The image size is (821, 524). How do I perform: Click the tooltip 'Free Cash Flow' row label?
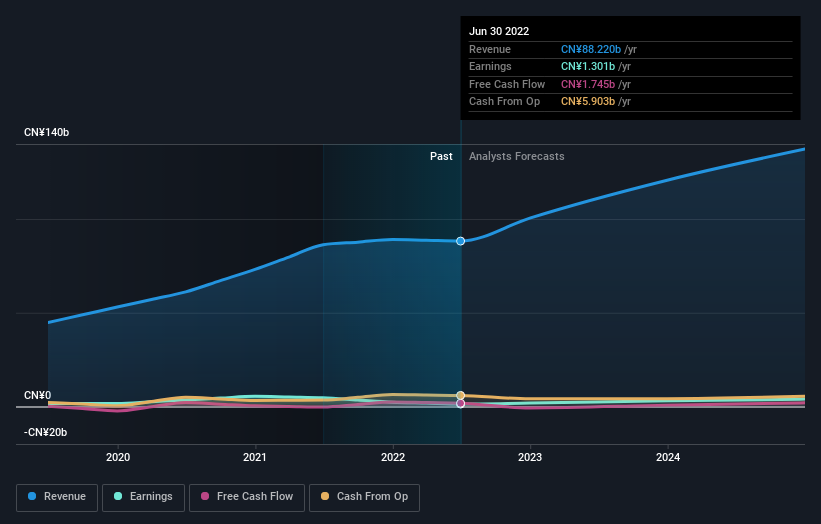tap(507, 84)
